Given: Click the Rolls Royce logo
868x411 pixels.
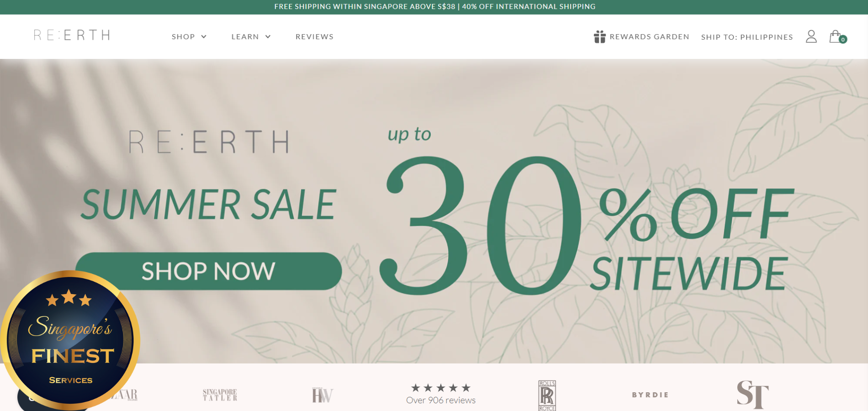Looking at the screenshot, I should point(547,395).
